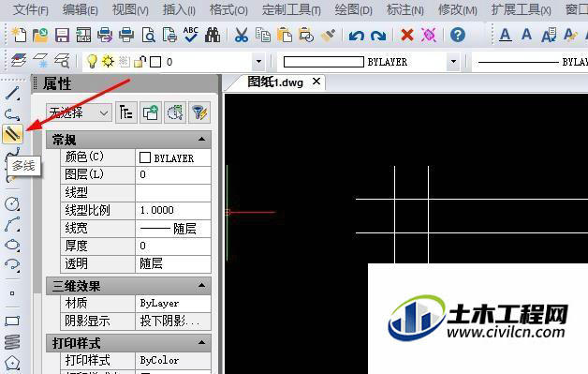Open the layer list dropdown arrow

(258, 61)
